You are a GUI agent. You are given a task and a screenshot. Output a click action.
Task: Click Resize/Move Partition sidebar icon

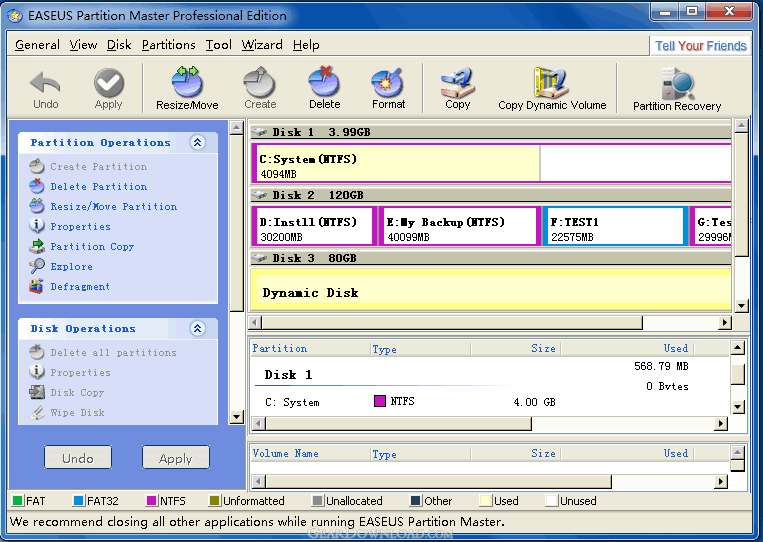pos(36,206)
